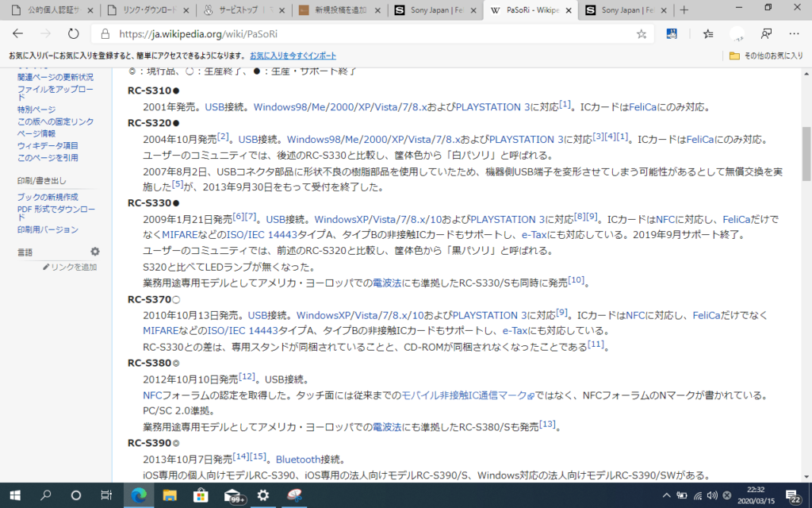The height and width of the screenshot is (508, 812).
Task: Add this page to favorites with the star icon
Action: pos(642,34)
